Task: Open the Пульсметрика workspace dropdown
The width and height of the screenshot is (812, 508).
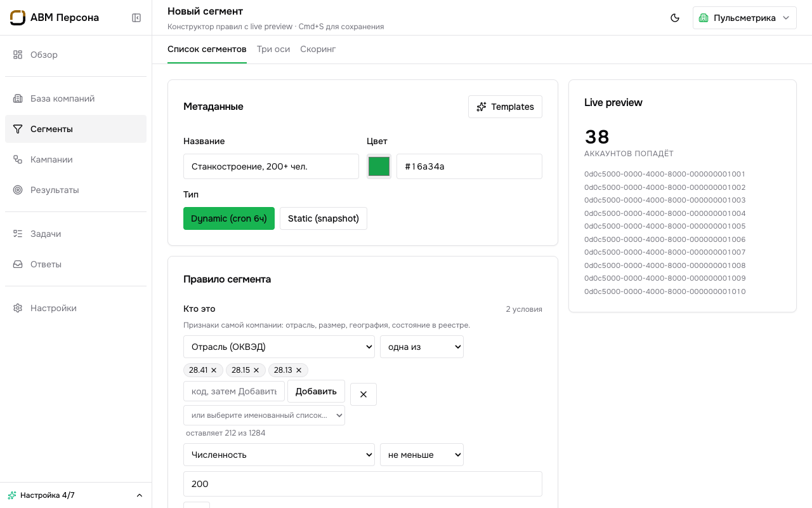Action: click(x=745, y=18)
